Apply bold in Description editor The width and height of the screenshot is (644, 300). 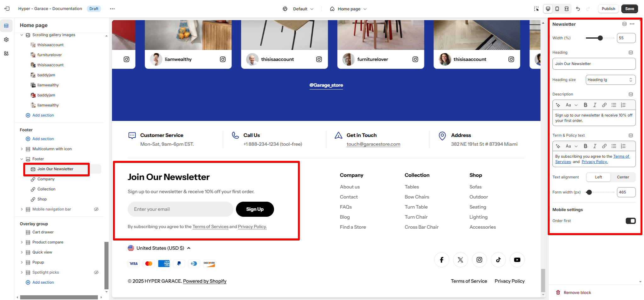(585, 105)
